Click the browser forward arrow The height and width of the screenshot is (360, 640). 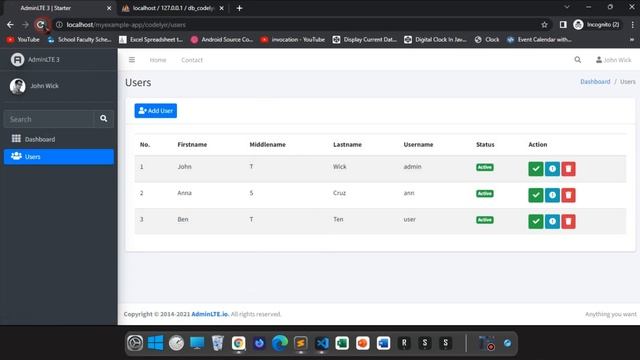[x=25, y=25]
